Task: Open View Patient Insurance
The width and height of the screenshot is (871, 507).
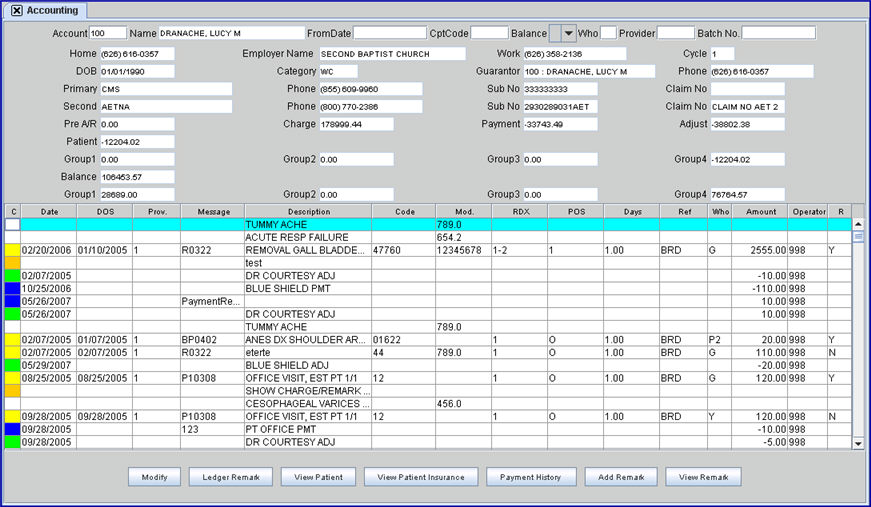Action: coord(421,477)
